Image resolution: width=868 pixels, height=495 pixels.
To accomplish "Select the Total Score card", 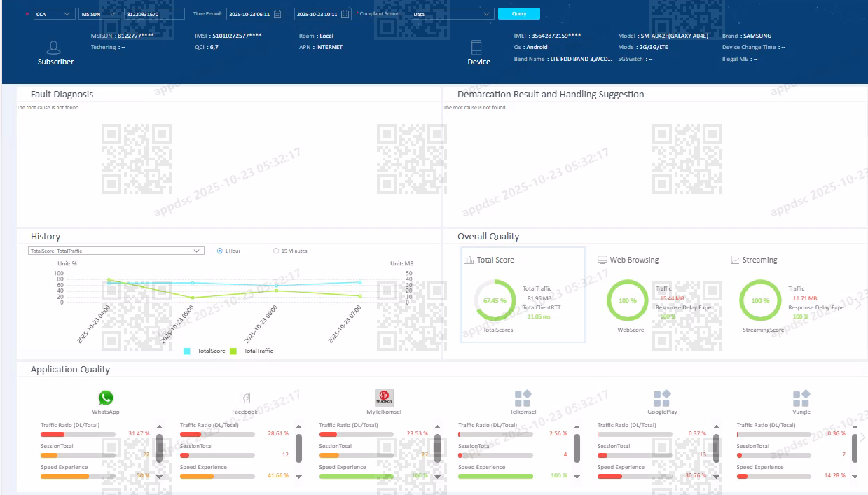I will (523, 295).
